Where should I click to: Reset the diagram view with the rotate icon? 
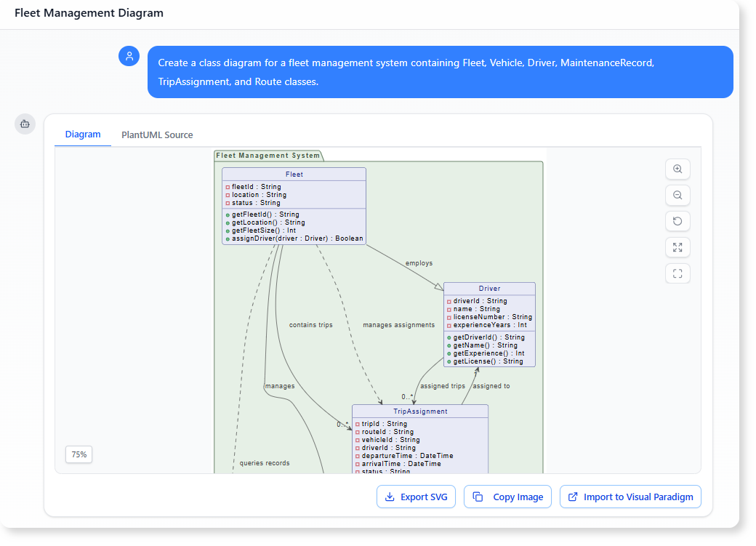click(x=677, y=221)
